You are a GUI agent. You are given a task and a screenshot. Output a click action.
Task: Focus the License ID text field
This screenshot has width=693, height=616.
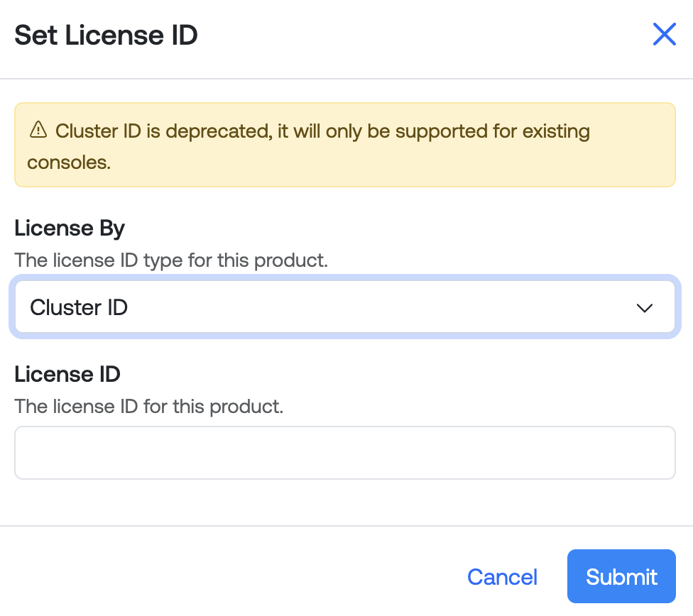pos(345,453)
